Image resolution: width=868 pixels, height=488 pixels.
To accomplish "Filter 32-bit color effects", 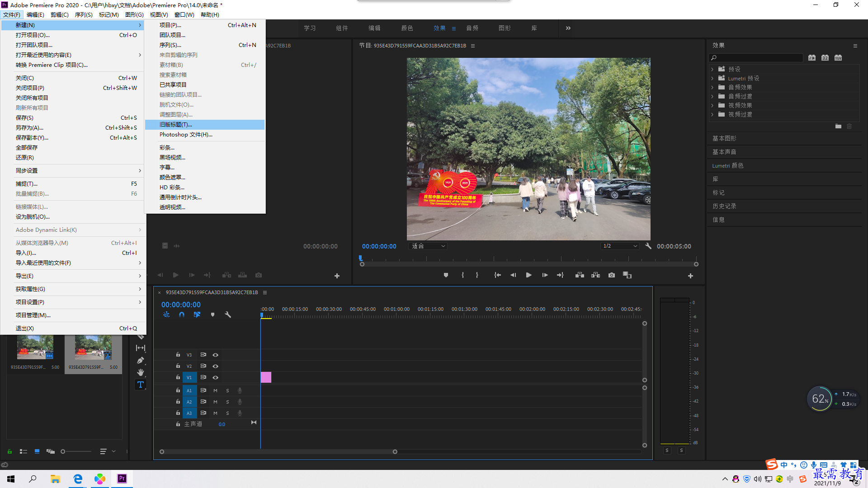I will click(x=825, y=58).
